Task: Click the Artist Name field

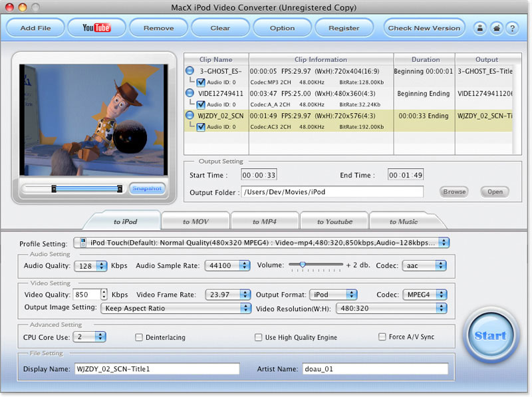Action: pyautogui.click(x=375, y=369)
